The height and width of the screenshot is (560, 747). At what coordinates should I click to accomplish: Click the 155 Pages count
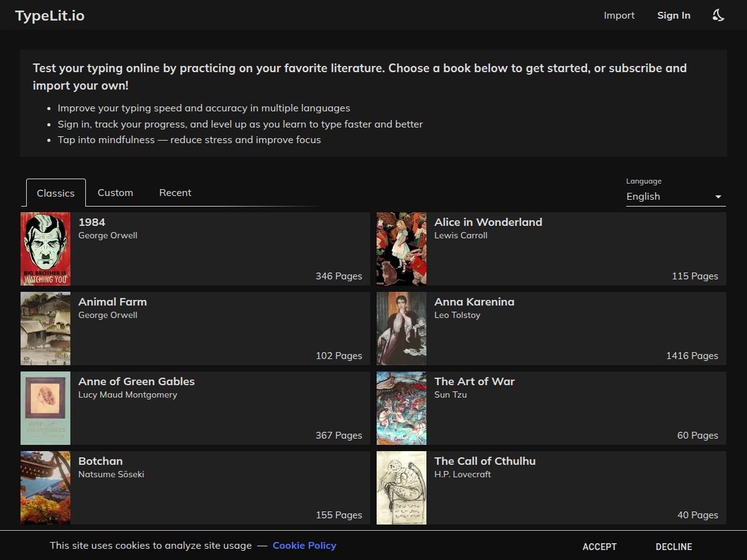click(x=339, y=515)
